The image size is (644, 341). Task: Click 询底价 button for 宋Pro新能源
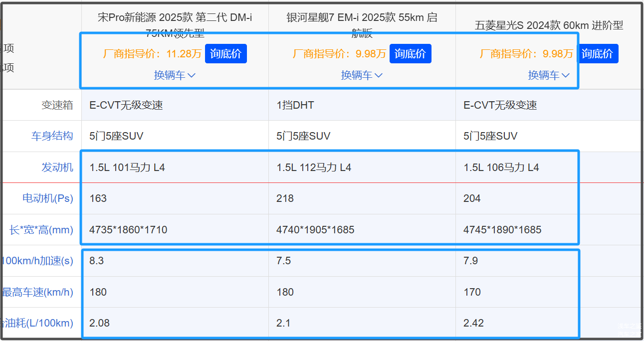[x=225, y=54]
